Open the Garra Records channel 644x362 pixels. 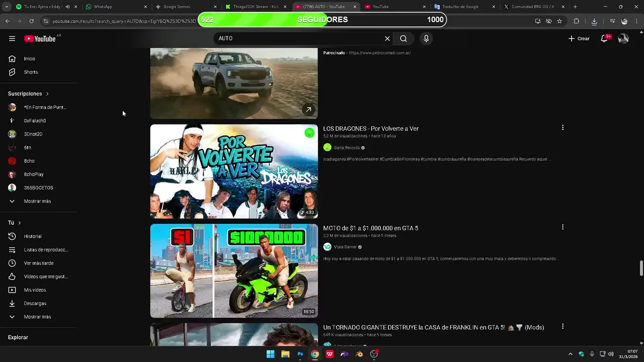[x=347, y=148]
